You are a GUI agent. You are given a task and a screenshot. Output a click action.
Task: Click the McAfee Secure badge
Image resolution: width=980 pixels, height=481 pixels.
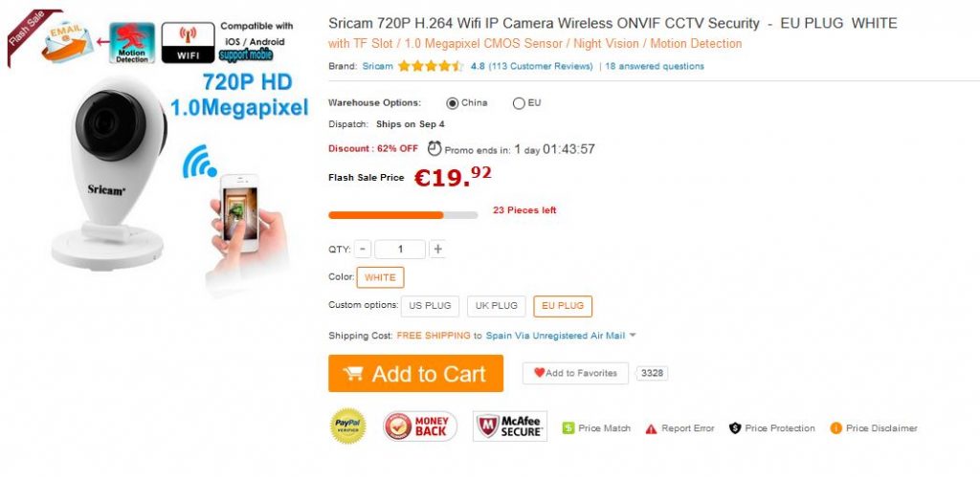(510, 426)
